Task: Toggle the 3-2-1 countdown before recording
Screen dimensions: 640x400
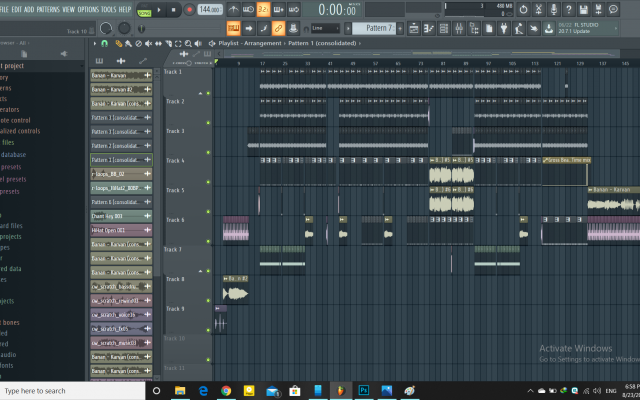Action: coord(263,9)
